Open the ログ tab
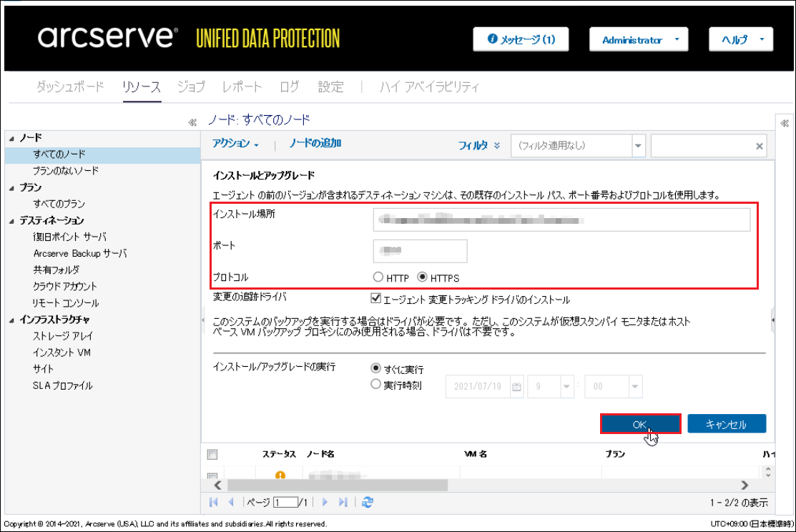Screen dimensions: 796x532 (290, 87)
